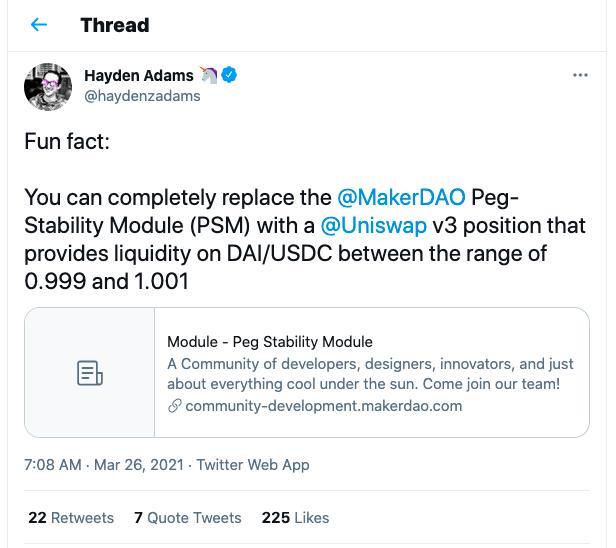Open Hayden Adams' profile avatar

pos(47,86)
